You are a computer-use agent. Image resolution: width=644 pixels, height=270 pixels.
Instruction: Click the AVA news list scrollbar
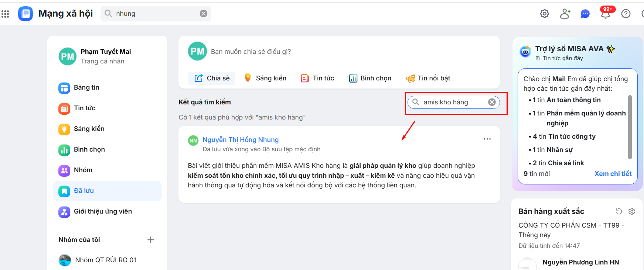click(630, 127)
